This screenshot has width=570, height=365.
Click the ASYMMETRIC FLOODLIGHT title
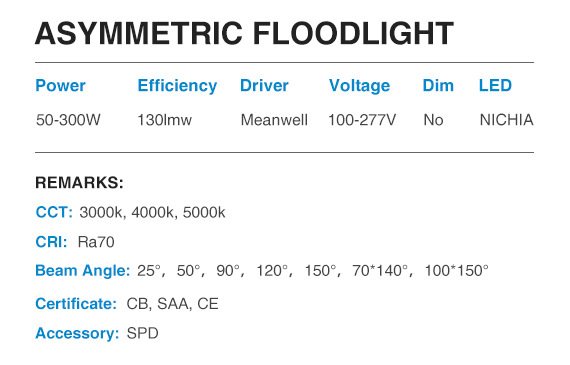point(244,33)
